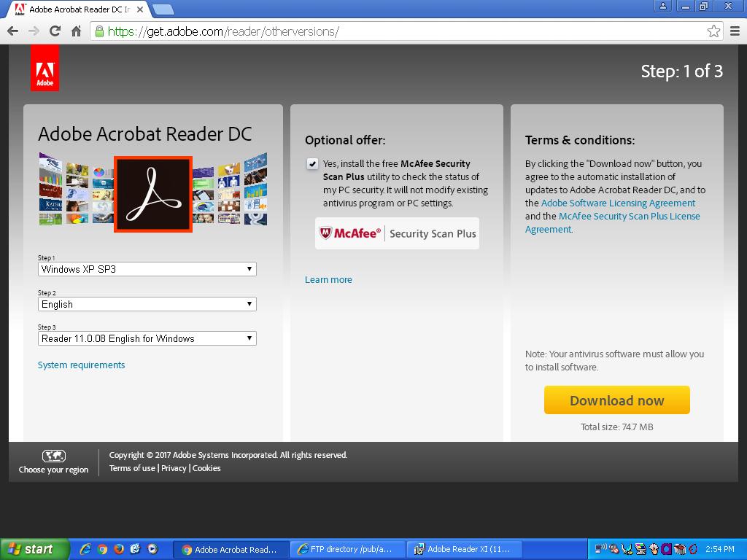Click the colorful monitor tray icon
Screen dimensions: 747x560
pos(640,550)
